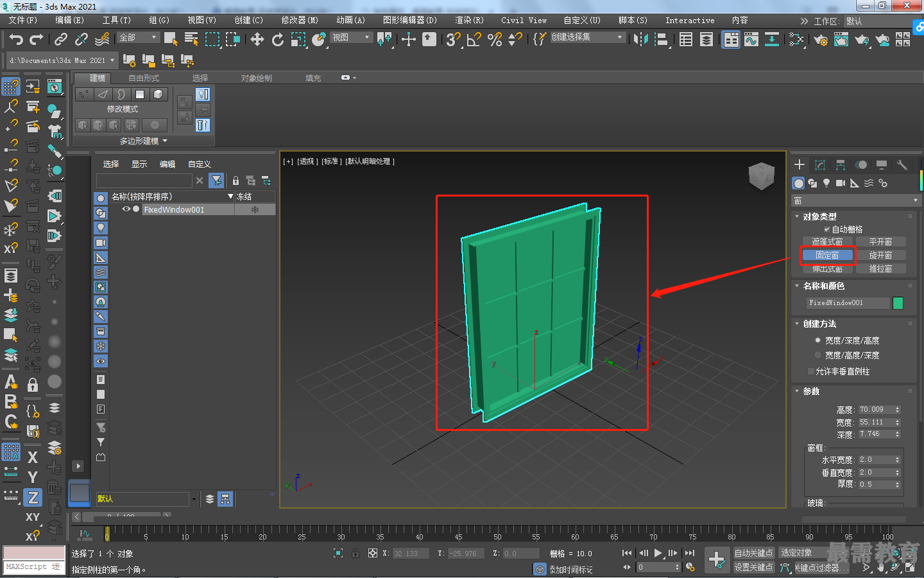Activate the Select and Link chain tool
924x578 pixels.
click(61, 40)
